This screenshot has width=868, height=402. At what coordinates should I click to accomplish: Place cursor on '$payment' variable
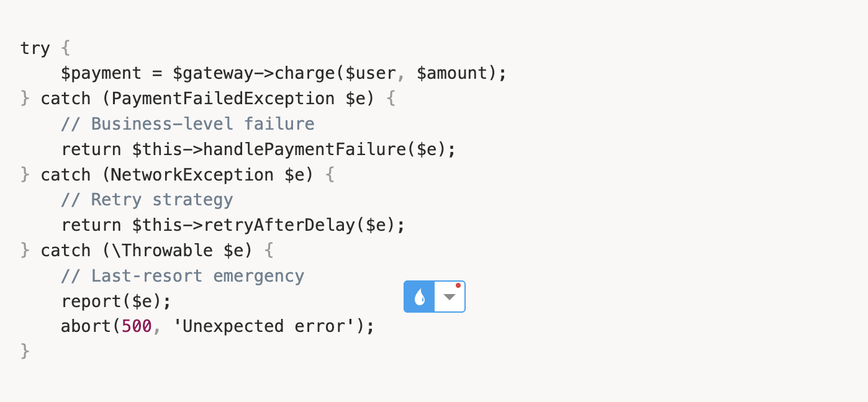[101, 74]
